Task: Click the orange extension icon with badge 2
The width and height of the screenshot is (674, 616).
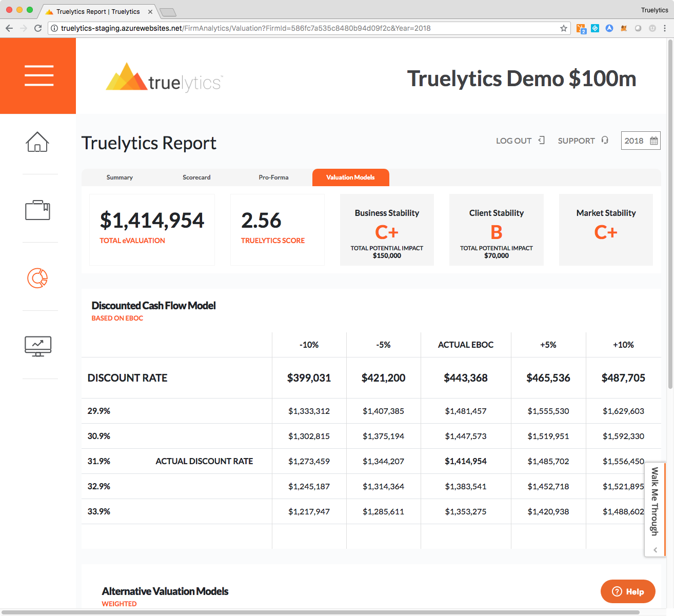Action: [x=581, y=29]
